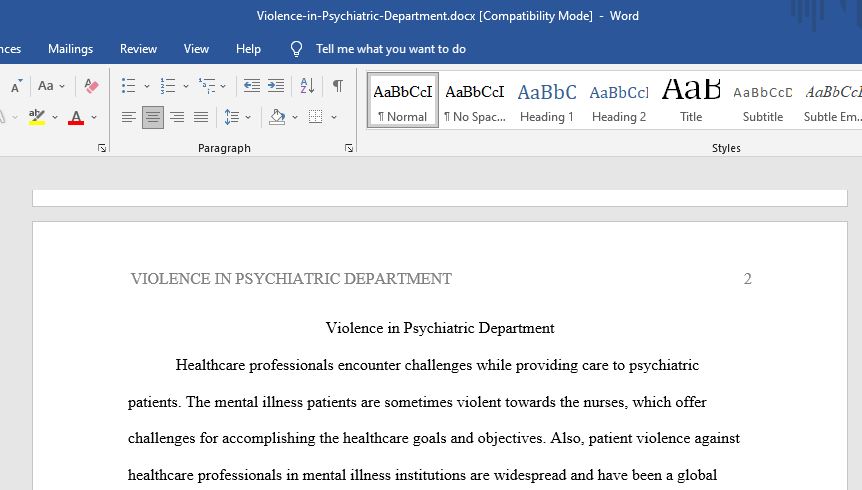Toggle Align Left
The height and width of the screenshot is (490, 862).
click(x=129, y=117)
